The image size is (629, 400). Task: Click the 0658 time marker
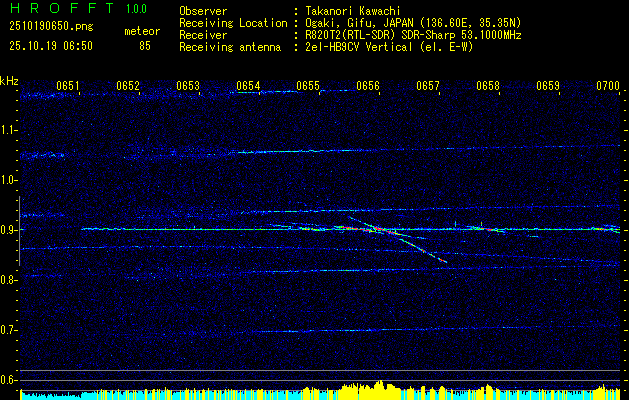(488, 86)
